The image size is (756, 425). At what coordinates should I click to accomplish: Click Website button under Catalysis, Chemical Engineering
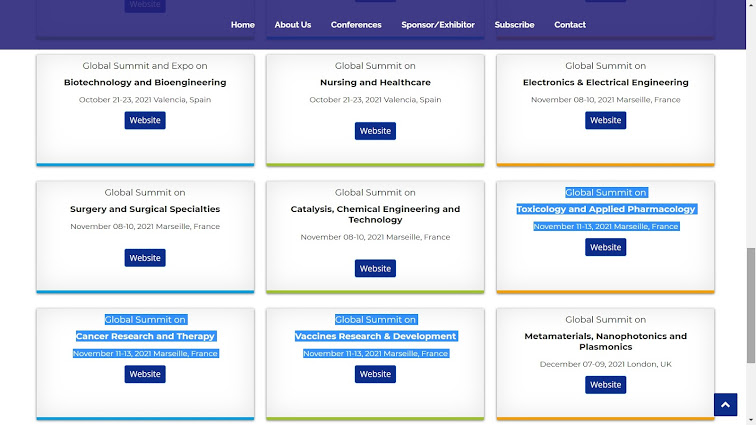click(375, 268)
